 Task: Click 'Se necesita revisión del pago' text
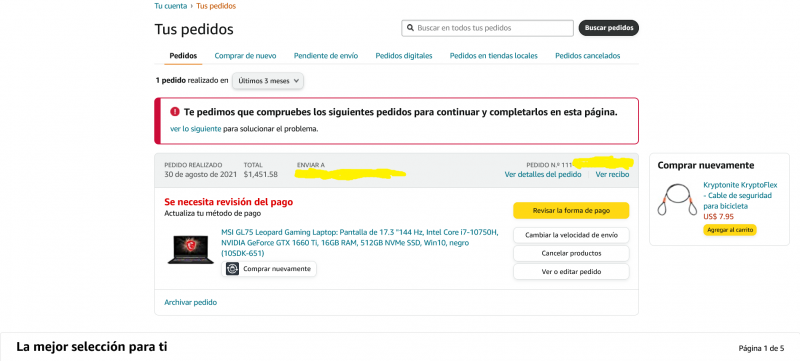tap(229, 202)
